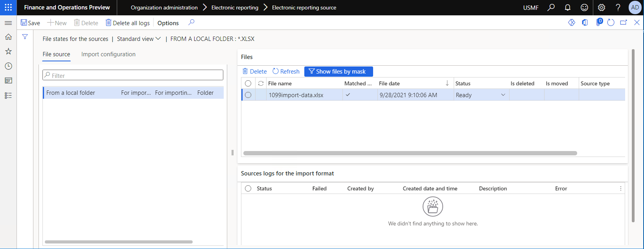Expand the navigation pane hamburger icon
Image resolution: width=644 pixels, height=249 pixels.
tap(8, 23)
